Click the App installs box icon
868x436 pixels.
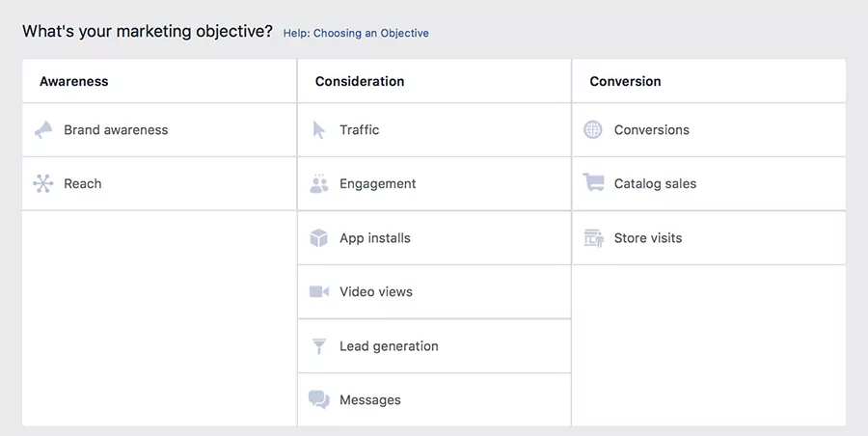319,237
